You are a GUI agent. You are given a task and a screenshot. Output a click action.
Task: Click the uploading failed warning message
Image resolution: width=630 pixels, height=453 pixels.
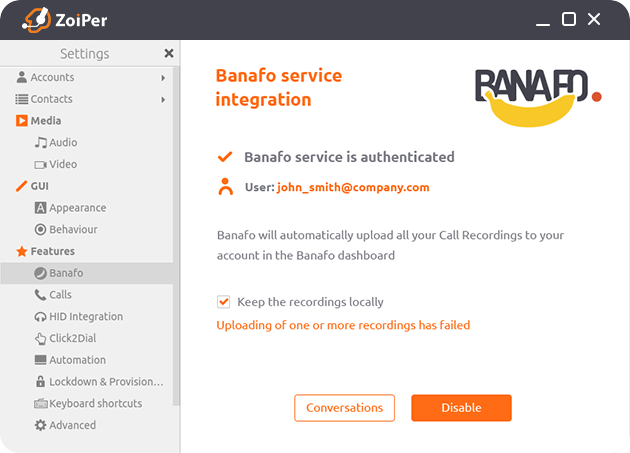pyautogui.click(x=343, y=325)
